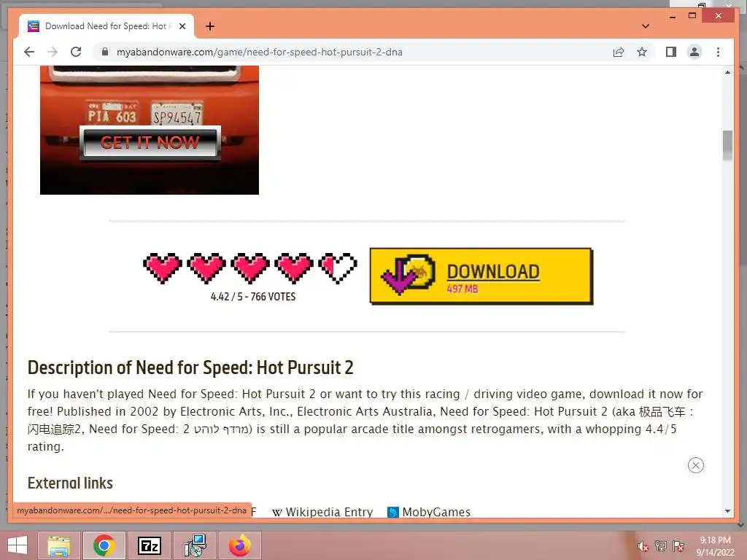Dismiss the overlay with the circled X
Screen dimensions: 747x560
click(x=695, y=465)
